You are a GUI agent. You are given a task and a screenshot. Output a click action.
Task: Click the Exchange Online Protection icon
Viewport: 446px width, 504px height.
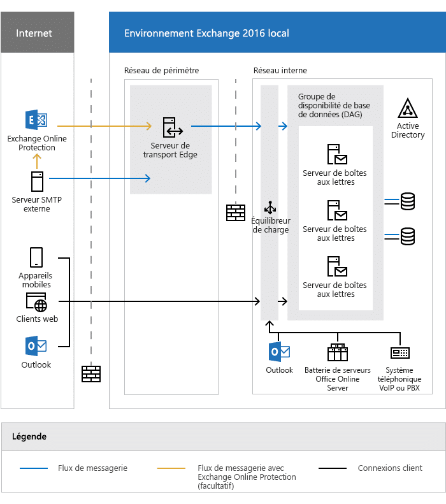pos(36,120)
